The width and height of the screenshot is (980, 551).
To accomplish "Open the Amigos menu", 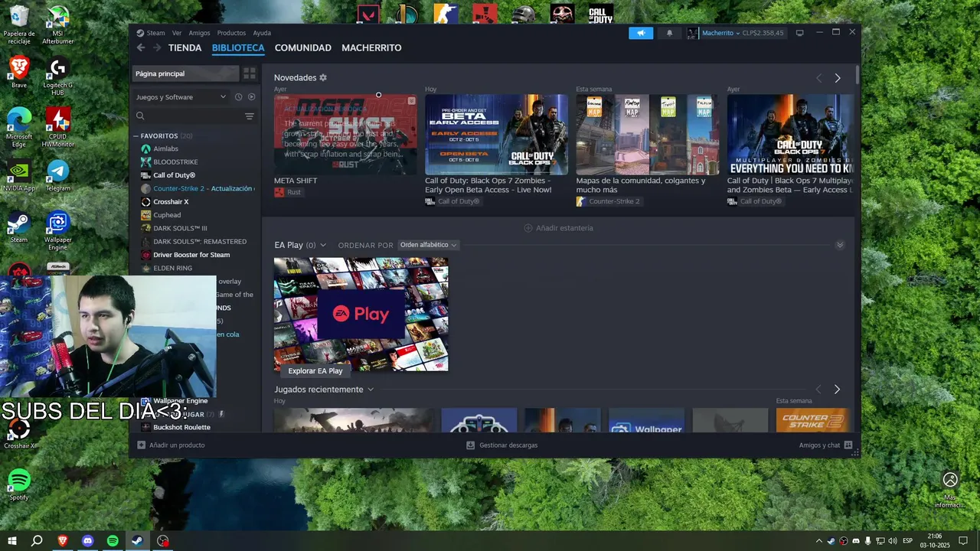I will click(x=199, y=33).
